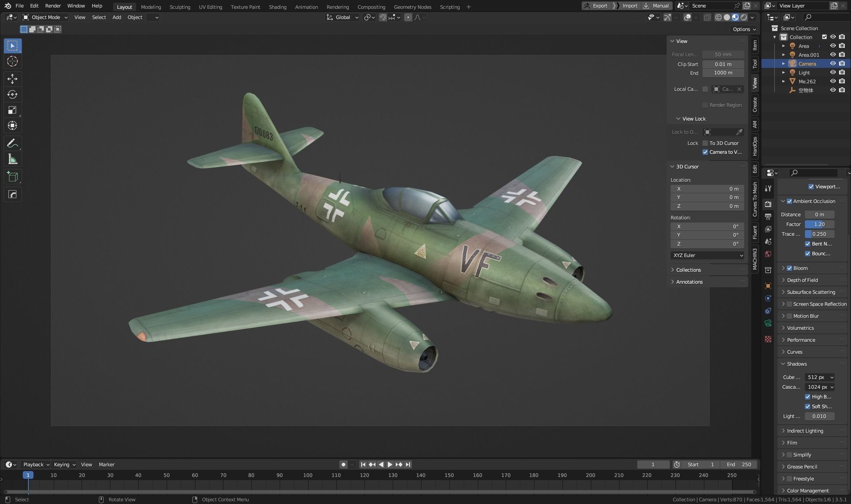Open Global transform orientation dropdown
The image size is (851, 504).
coord(342,17)
